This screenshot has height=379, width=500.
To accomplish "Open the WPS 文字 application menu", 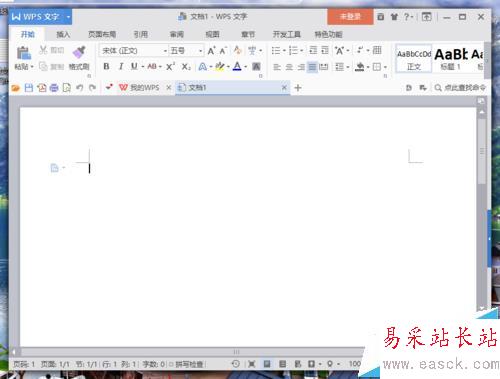I will (40, 17).
